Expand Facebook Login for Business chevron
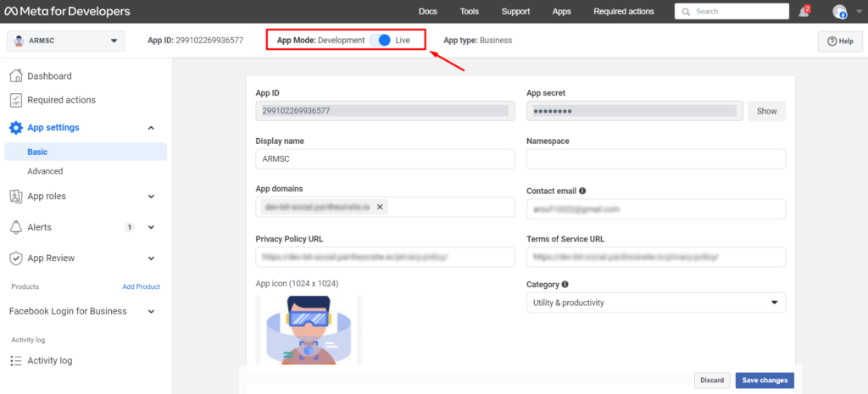The image size is (868, 394). tap(151, 312)
